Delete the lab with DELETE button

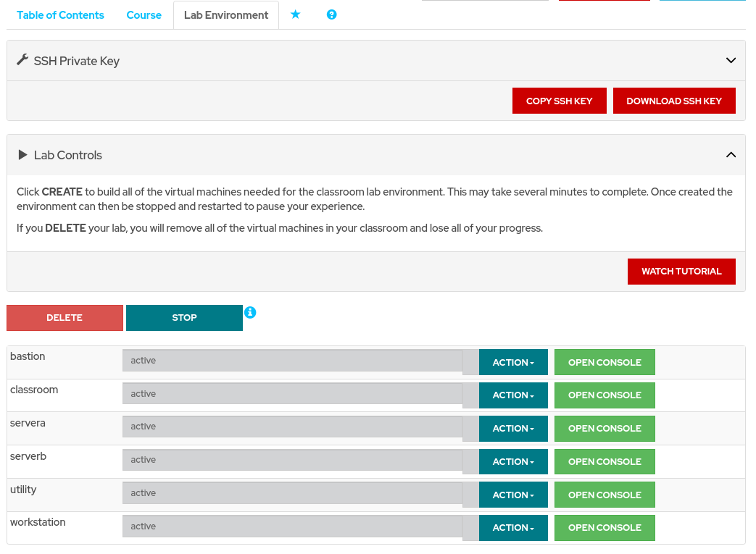[x=65, y=318]
